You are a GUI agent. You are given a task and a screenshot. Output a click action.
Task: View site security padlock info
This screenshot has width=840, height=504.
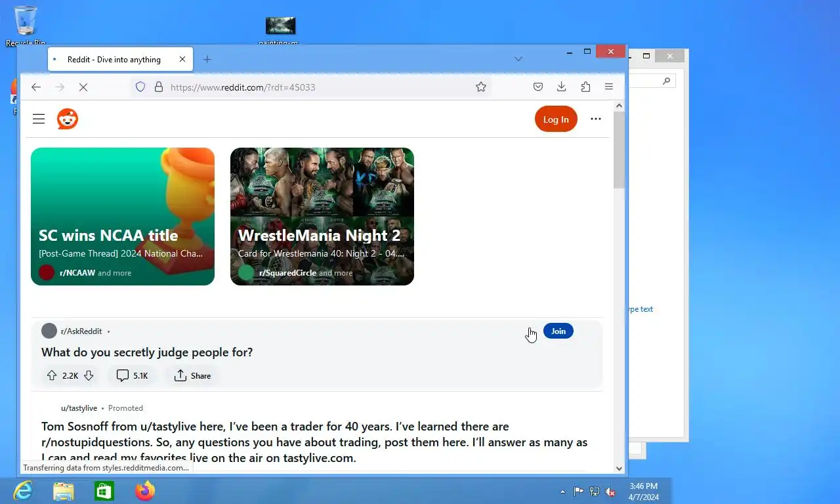coord(158,87)
